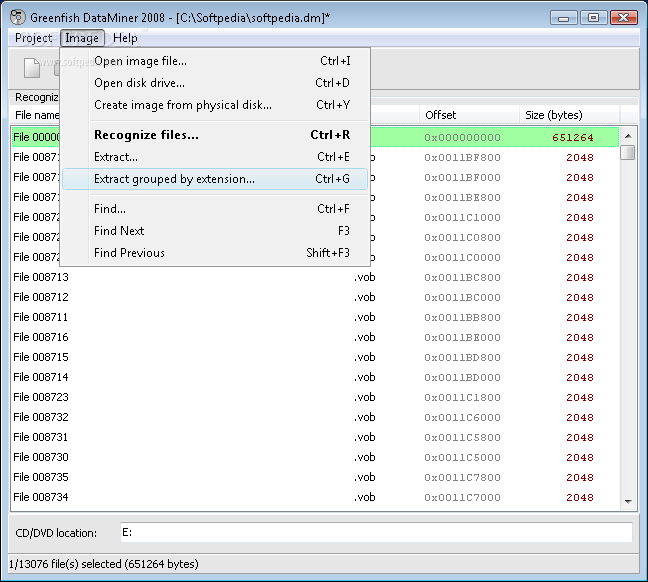Click offset 0x0011BF000

point(462,178)
